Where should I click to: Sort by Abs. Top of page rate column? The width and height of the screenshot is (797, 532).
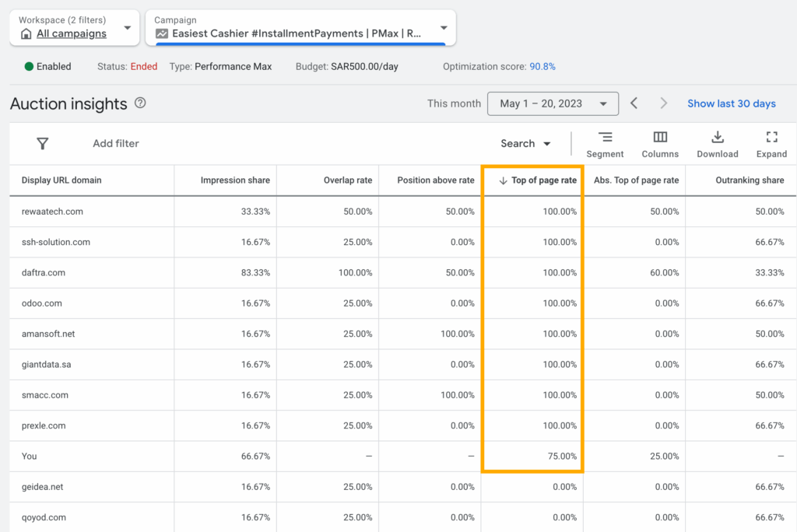click(x=637, y=180)
